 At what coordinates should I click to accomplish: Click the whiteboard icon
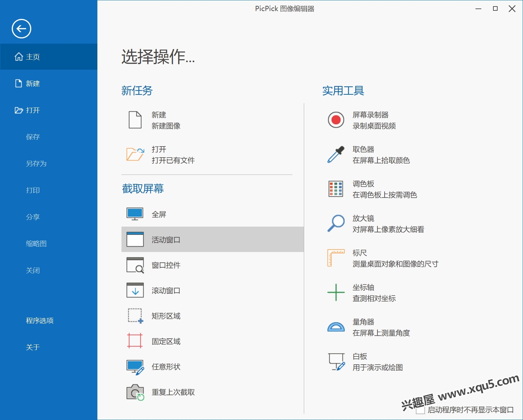tap(336, 362)
